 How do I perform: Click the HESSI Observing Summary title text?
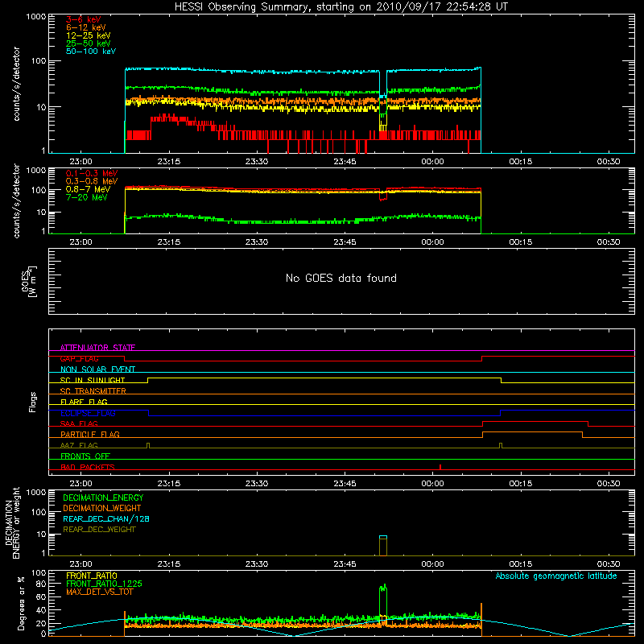click(x=341, y=7)
